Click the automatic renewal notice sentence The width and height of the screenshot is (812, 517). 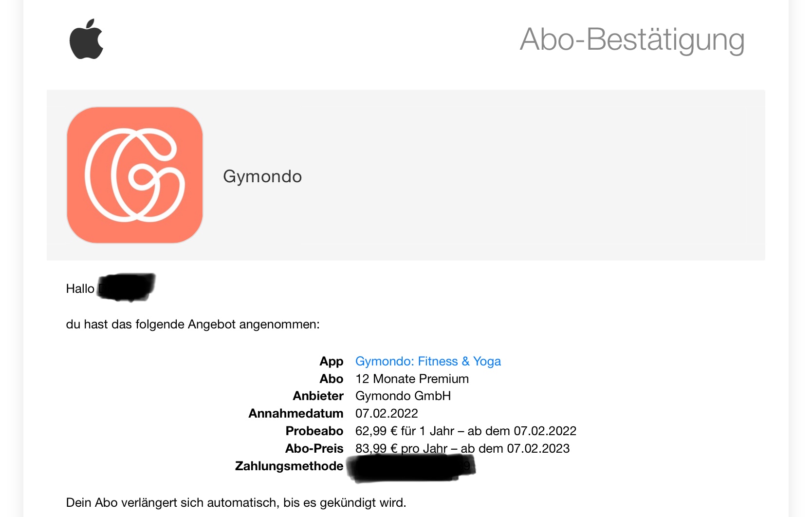236,502
